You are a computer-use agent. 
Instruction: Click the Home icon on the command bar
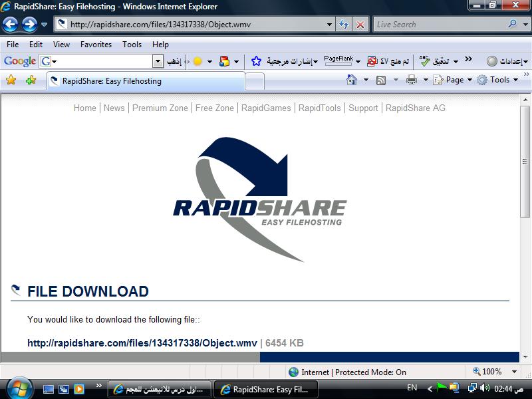pos(352,80)
